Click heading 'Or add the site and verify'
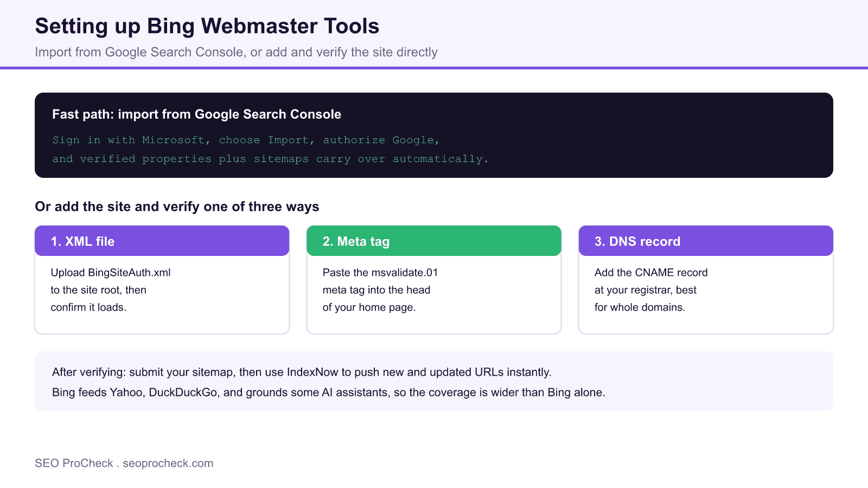The image size is (868, 488). click(x=177, y=207)
